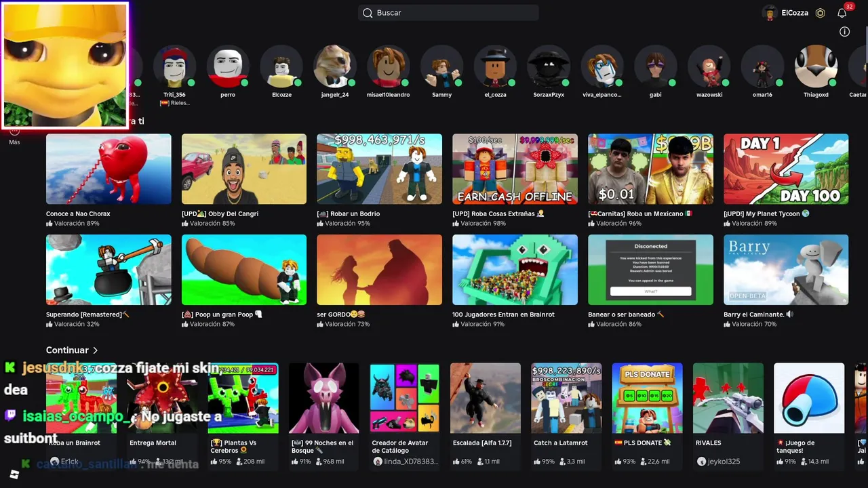Viewport: 868px width, 488px height.
Task: Click the Conoce a Nao Chorax title
Action: [x=78, y=213]
